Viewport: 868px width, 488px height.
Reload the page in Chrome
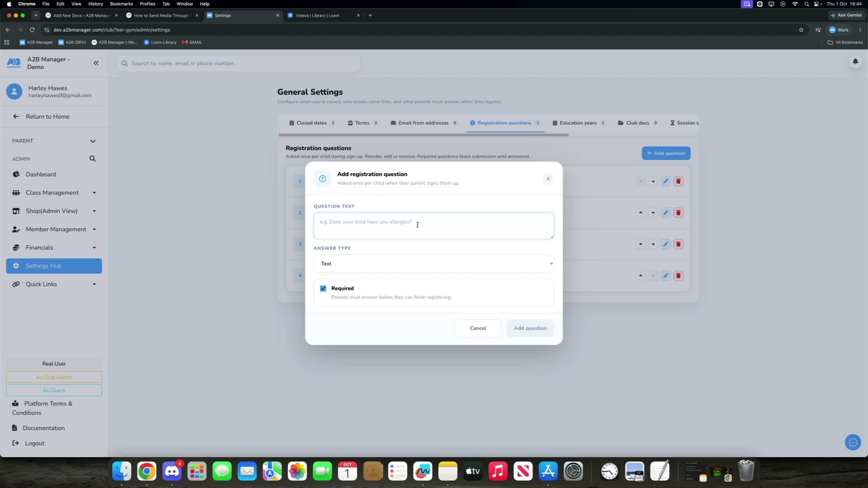pos(32,30)
